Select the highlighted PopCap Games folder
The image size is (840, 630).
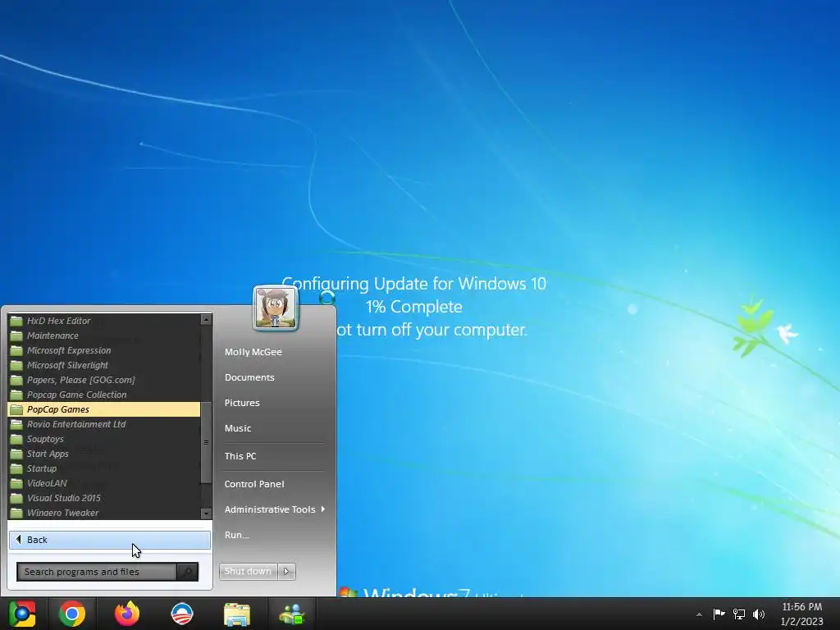click(x=104, y=409)
